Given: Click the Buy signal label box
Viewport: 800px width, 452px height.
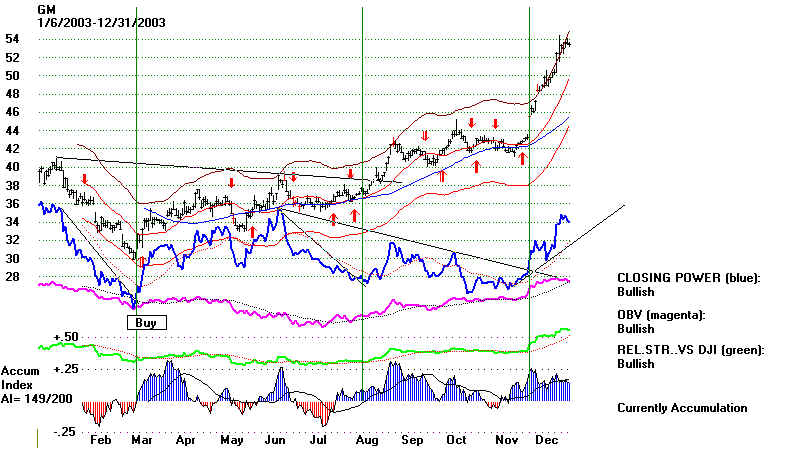Looking at the screenshot, I should point(146,322).
